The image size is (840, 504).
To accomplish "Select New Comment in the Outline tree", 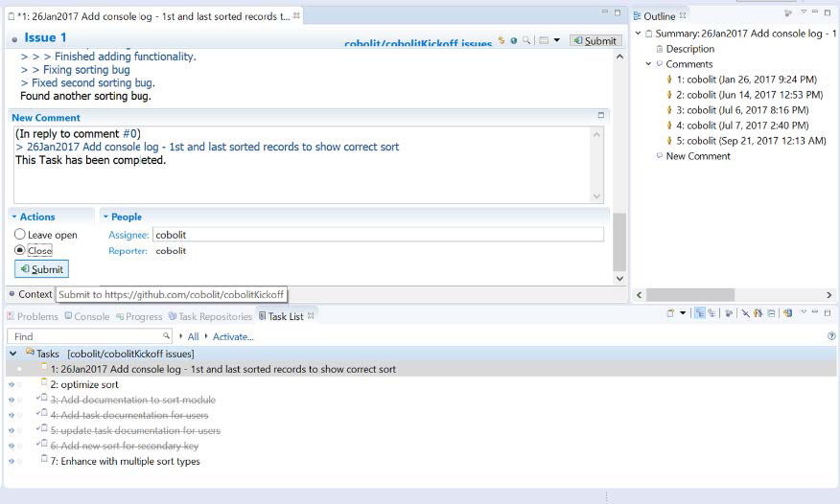I will coord(697,156).
